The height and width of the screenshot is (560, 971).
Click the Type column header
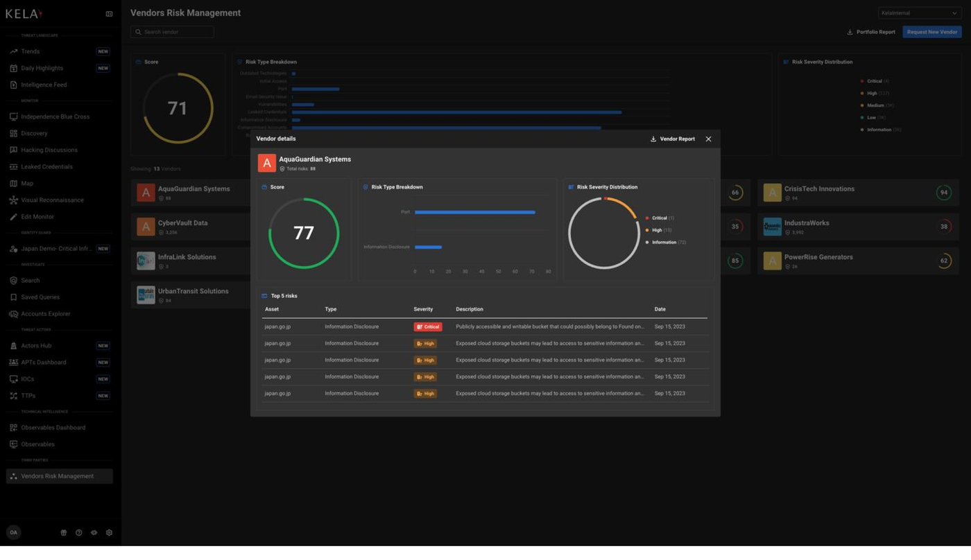(x=331, y=309)
